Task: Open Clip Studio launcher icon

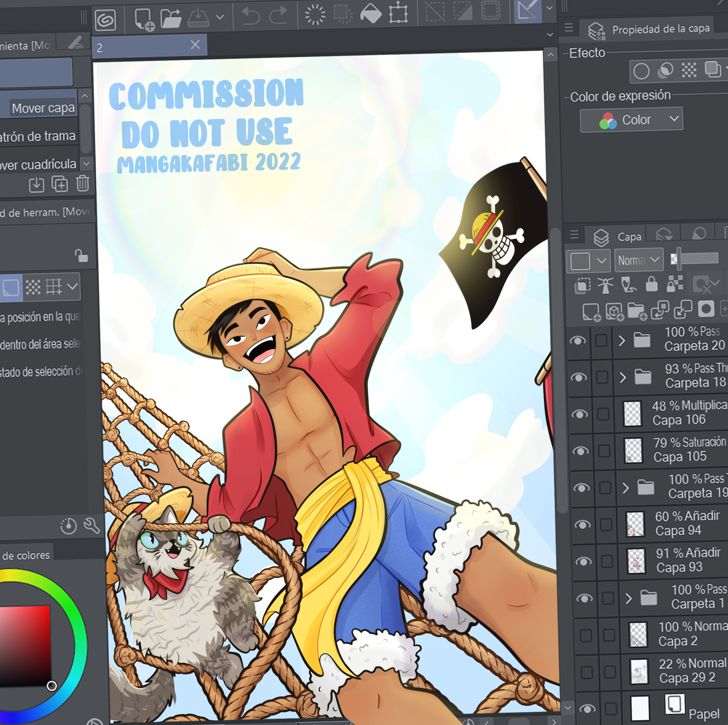Action: [x=105, y=20]
